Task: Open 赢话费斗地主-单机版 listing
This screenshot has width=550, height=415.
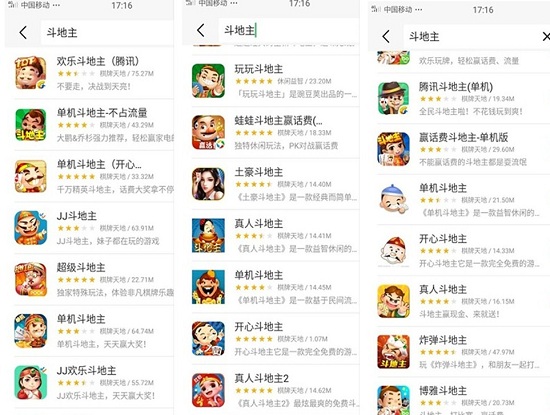Action: 463,149
